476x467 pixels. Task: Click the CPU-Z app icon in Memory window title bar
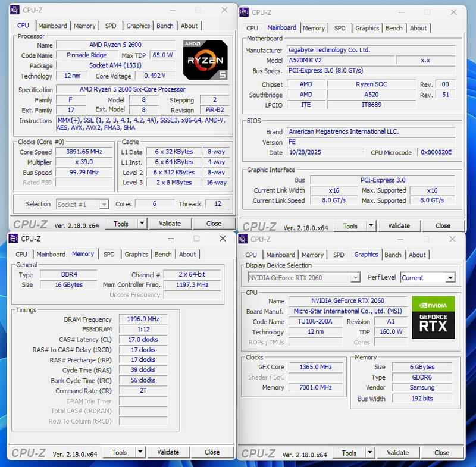tap(13, 239)
